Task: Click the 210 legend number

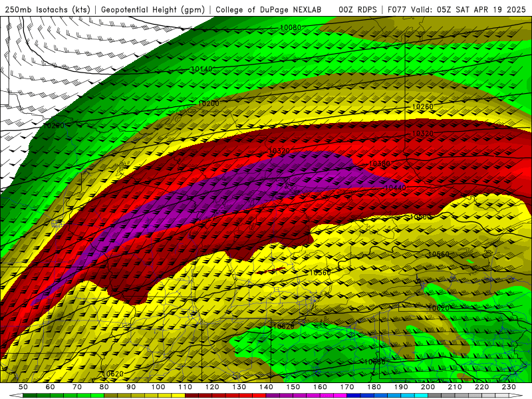Action: tap(455, 387)
